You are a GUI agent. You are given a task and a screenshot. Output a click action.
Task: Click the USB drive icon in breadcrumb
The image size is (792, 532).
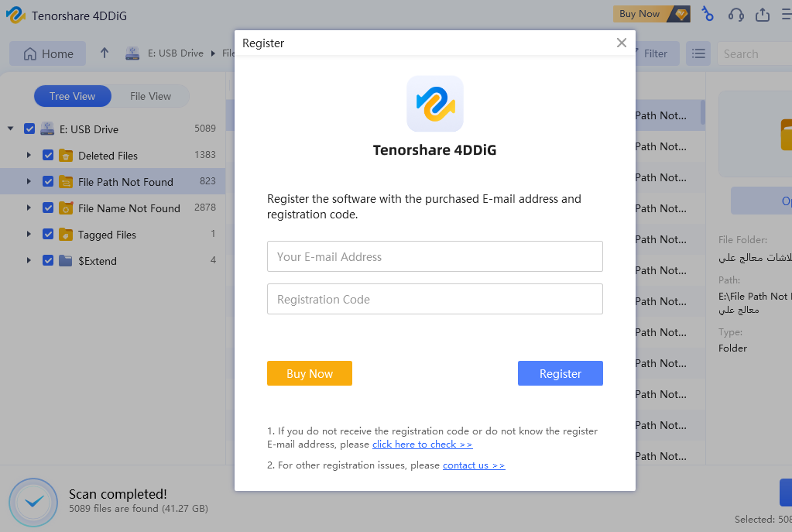click(132, 53)
